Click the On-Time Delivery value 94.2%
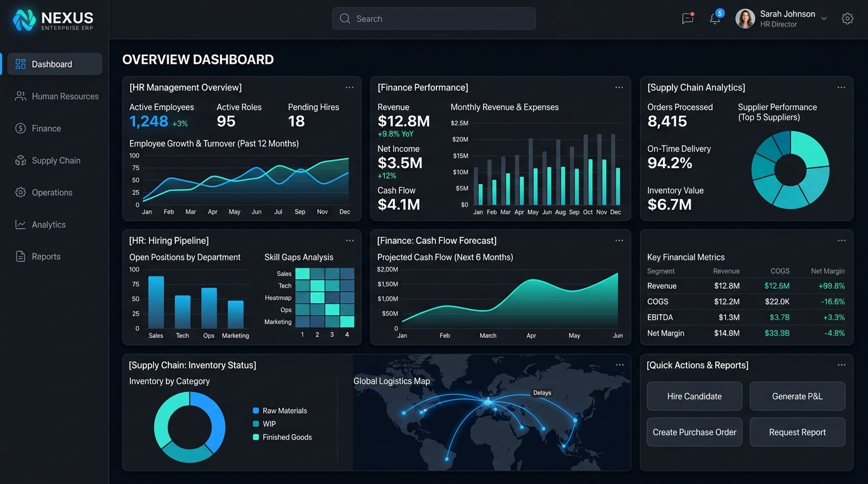Screen dimensions: 868x484 670,163
